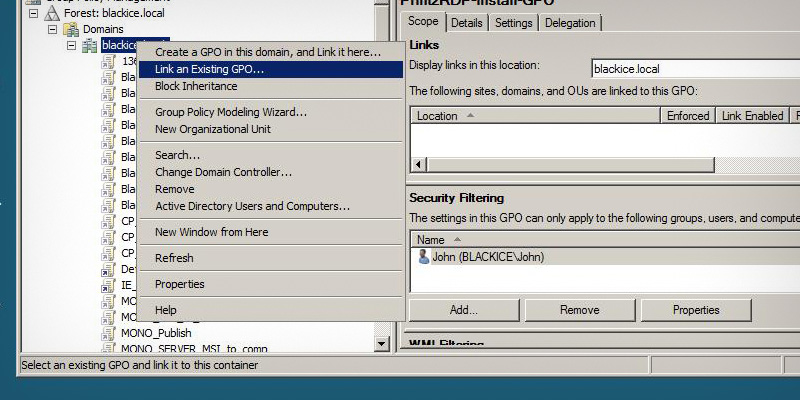Choose New Organizational Unit menu entry

point(212,129)
